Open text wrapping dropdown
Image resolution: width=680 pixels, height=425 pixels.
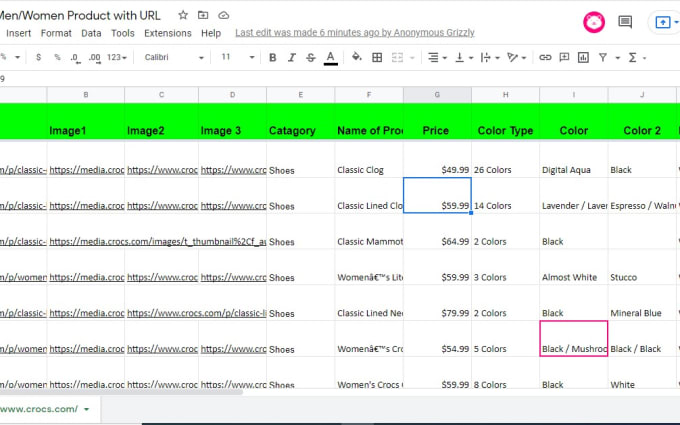click(x=490, y=57)
